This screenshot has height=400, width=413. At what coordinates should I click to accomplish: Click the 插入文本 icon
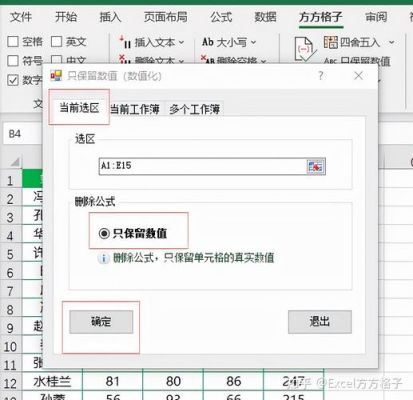125,42
